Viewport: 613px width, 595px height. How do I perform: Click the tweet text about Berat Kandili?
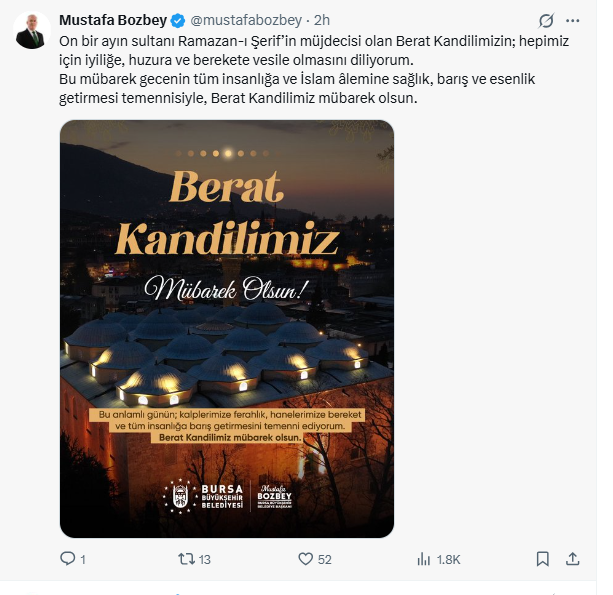(300, 70)
